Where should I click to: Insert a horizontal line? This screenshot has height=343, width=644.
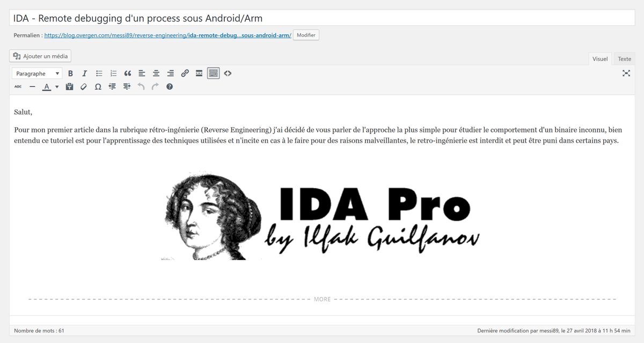point(32,86)
